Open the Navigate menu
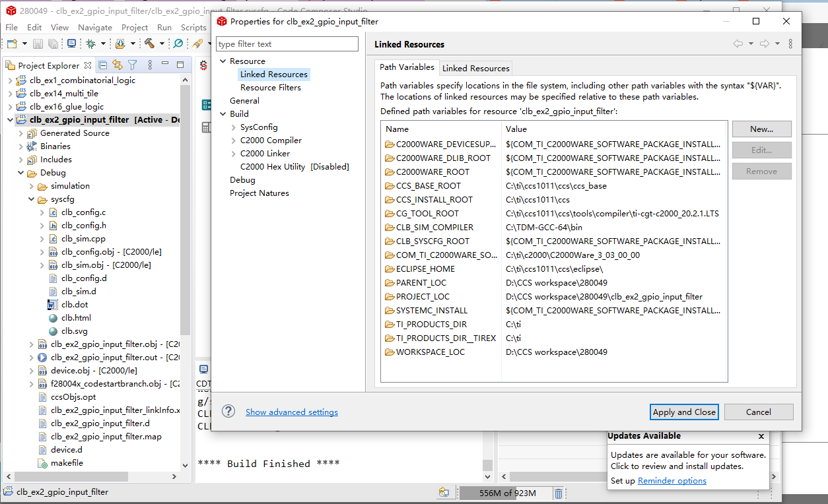Image resolution: width=828 pixels, height=504 pixels. tap(95, 27)
